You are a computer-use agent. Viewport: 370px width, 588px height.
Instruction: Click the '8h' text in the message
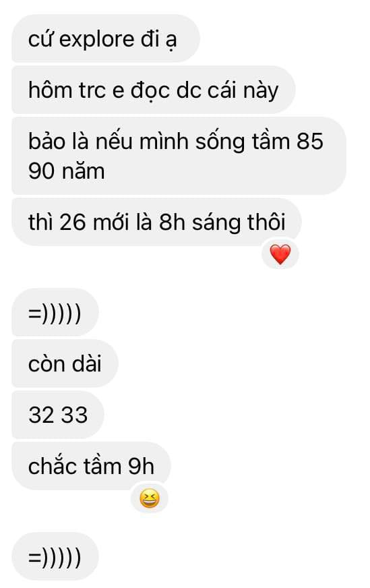point(172,223)
